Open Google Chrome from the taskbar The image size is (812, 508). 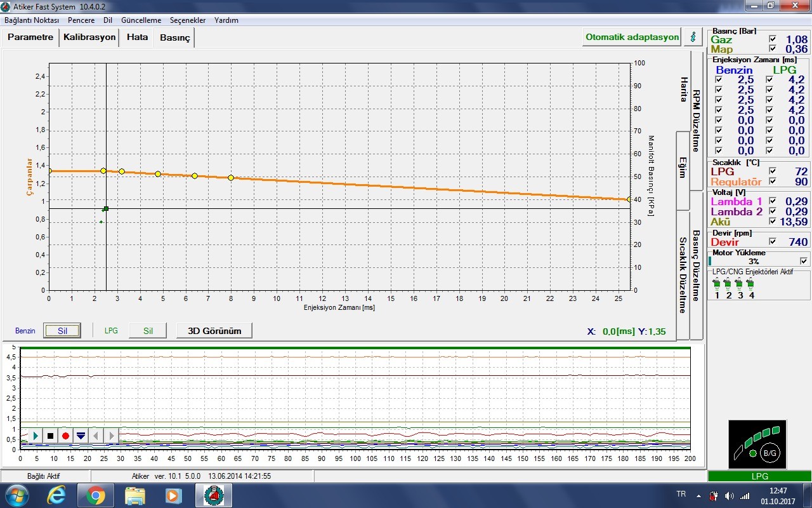click(x=96, y=495)
